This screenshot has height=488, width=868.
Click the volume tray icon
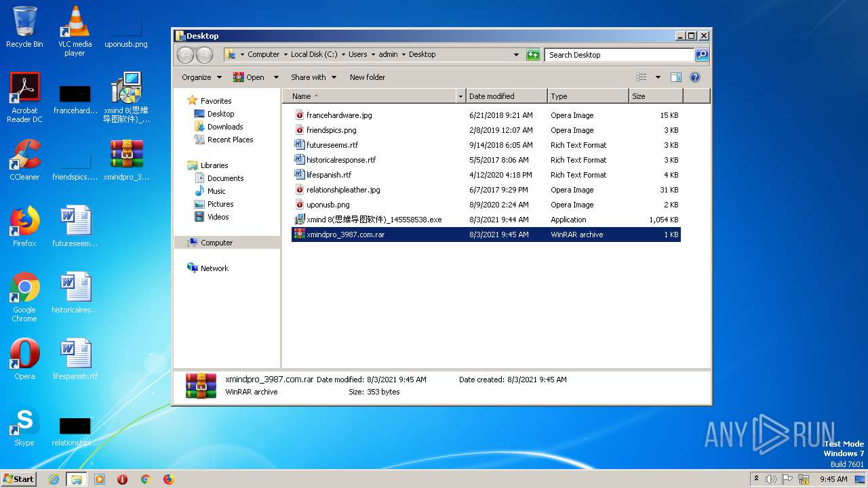pos(771,479)
